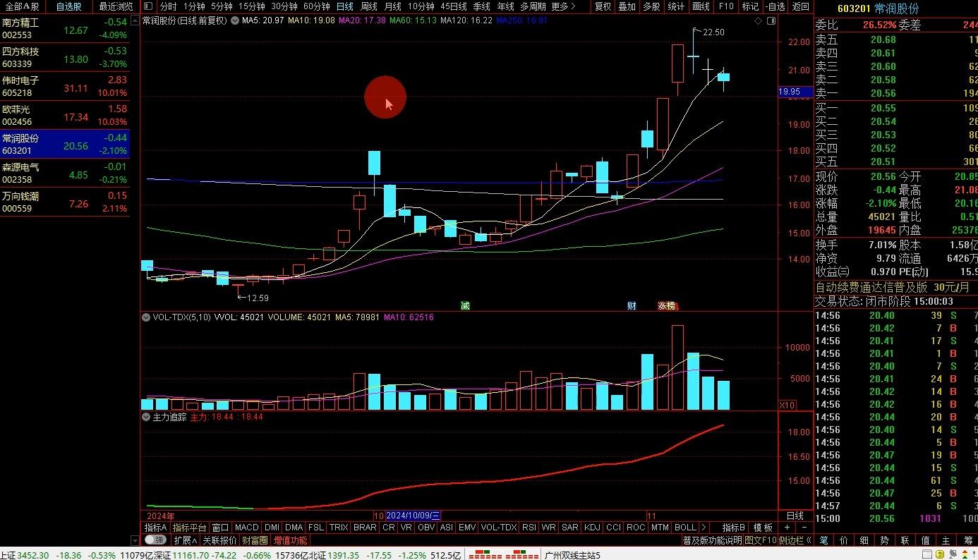Open the 多周期 multi-period dropdown
The height and width of the screenshot is (560, 978).
pos(533,6)
